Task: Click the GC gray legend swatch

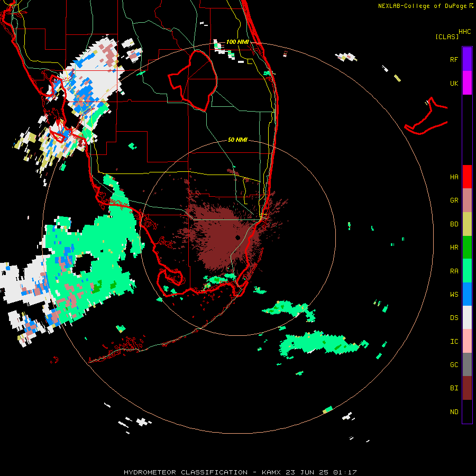Action: pyautogui.click(x=467, y=364)
